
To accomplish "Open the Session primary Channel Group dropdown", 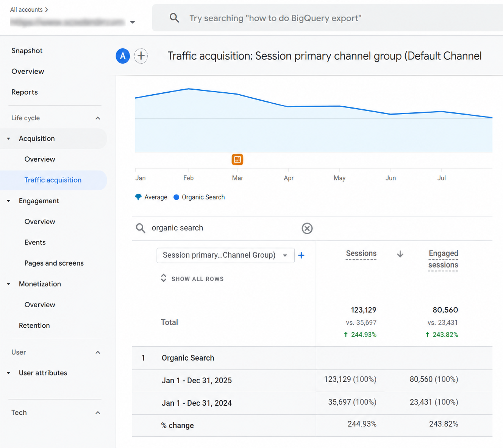I will [x=225, y=255].
